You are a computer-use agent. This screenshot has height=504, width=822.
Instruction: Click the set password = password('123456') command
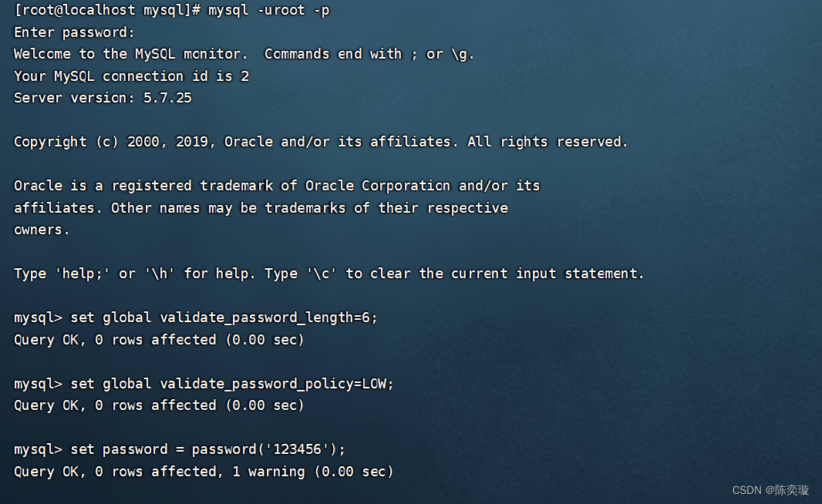pos(208,449)
